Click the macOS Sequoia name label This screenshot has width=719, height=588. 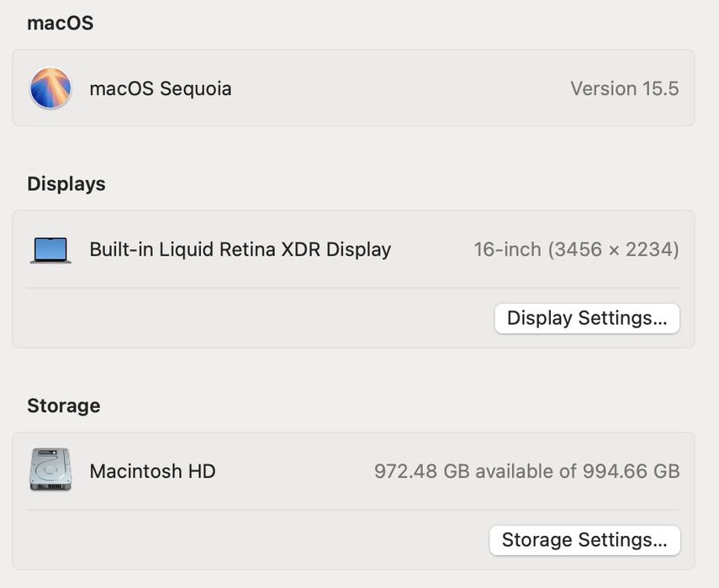tap(161, 88)
